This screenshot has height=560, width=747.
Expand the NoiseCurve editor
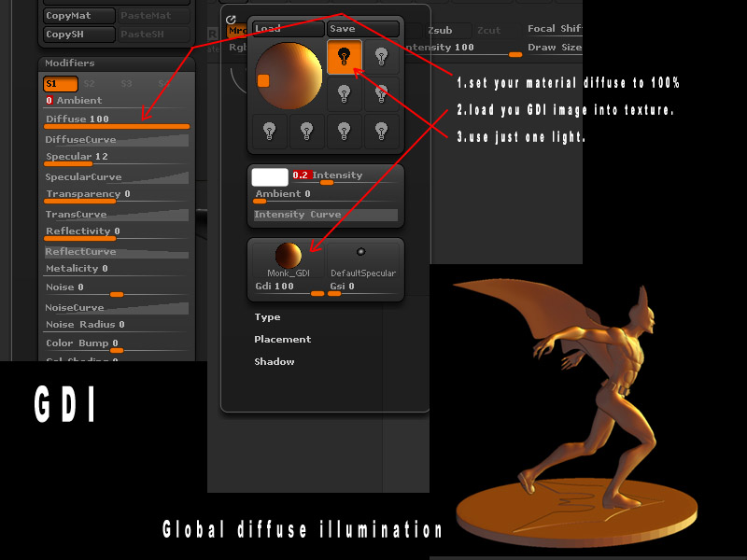coord(117,308)
